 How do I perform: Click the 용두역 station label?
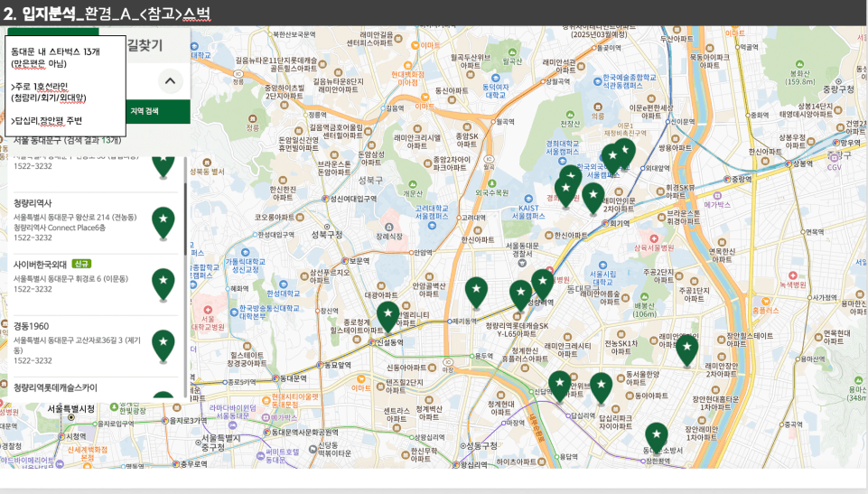tap(484, 356)
